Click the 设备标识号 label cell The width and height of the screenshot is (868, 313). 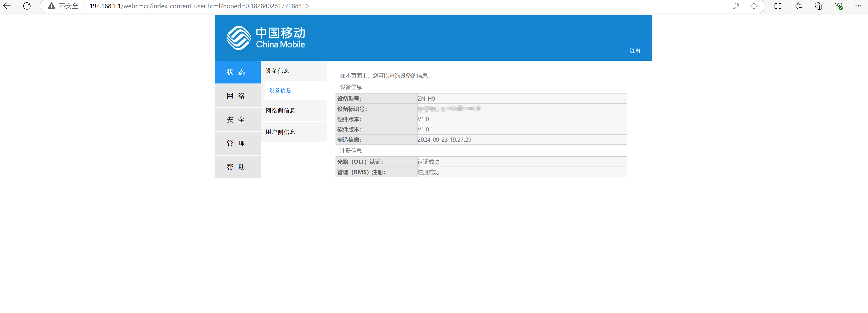tap(376, 109)
